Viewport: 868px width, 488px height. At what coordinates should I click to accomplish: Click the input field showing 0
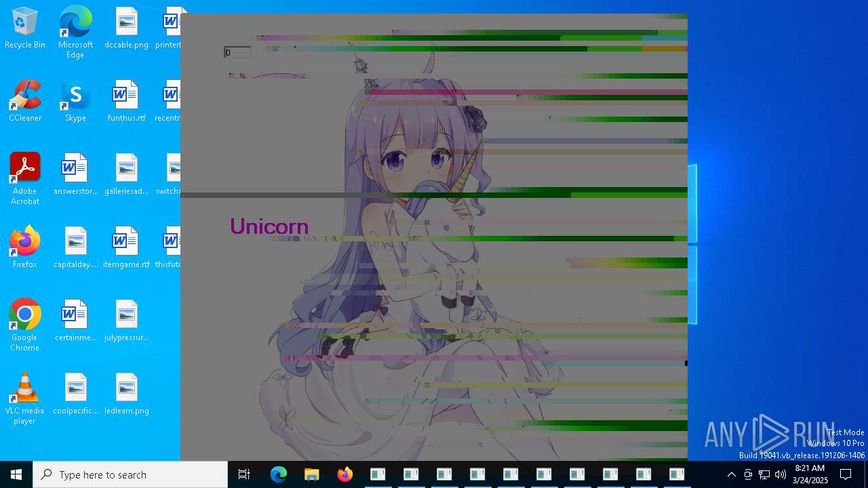(237, 52)
